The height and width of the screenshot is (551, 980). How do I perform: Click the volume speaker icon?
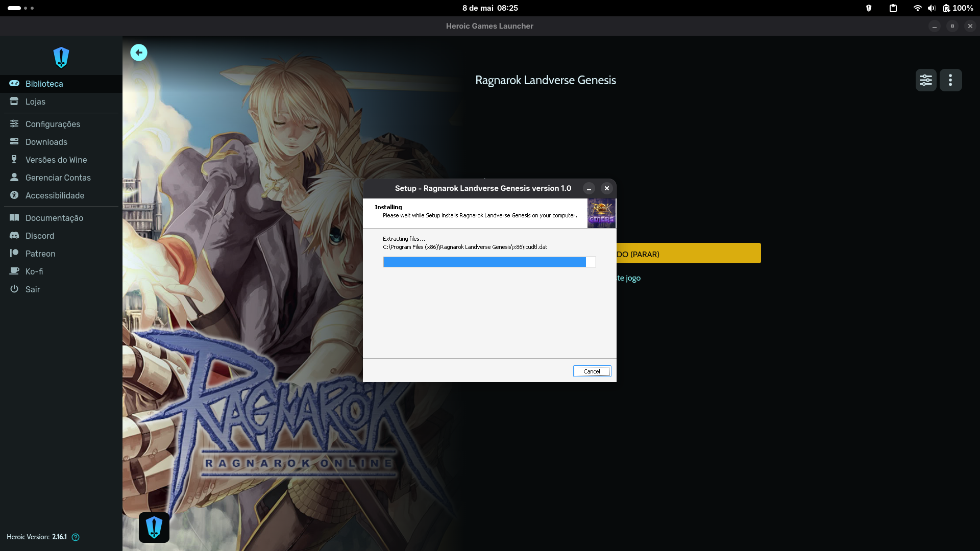pyautogui.click(x=932, y=8)
